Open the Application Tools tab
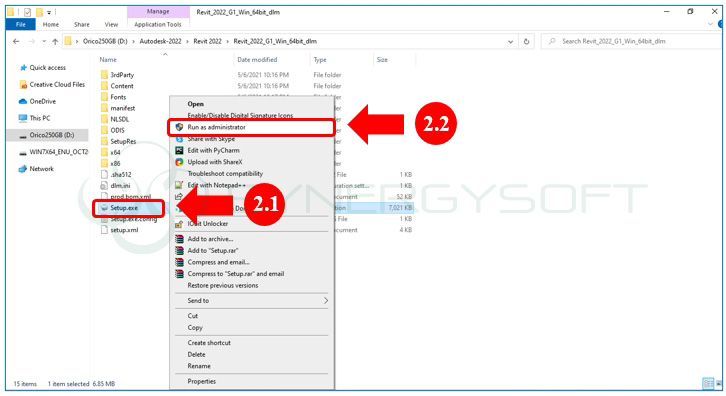726x396 pixels. pyautogui.click(x=158, y=25)
